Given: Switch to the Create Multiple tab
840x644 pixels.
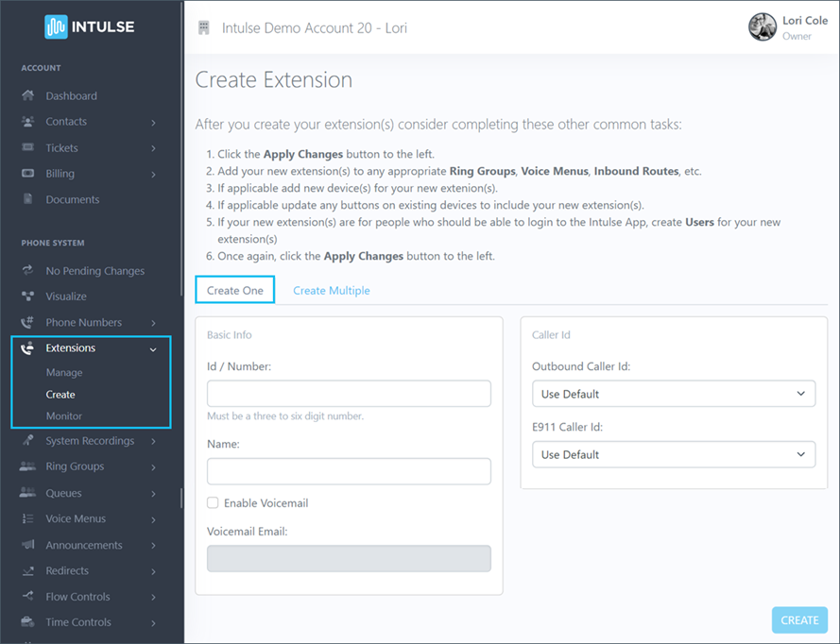Looking at the screenshot, I should (x=331, y=290).
